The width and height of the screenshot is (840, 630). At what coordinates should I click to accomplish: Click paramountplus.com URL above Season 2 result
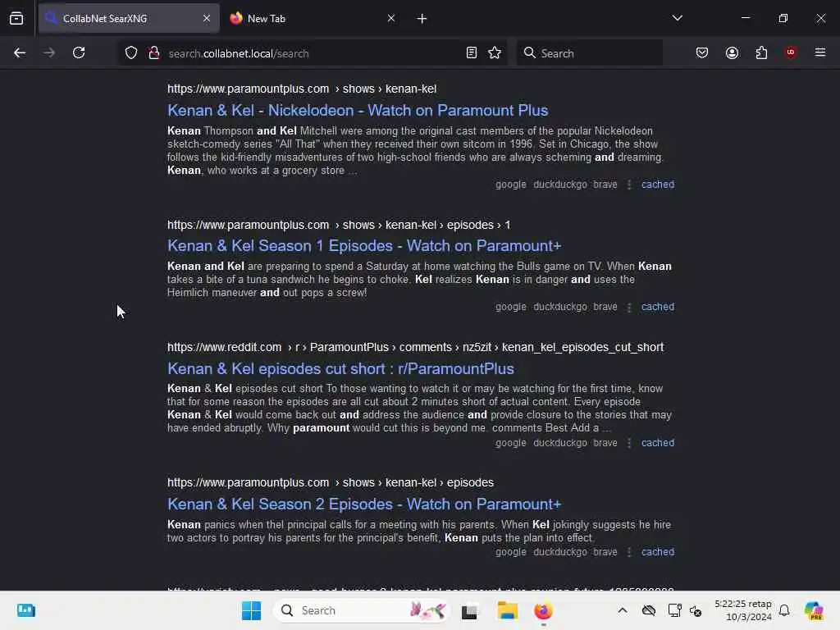[331, 482]
